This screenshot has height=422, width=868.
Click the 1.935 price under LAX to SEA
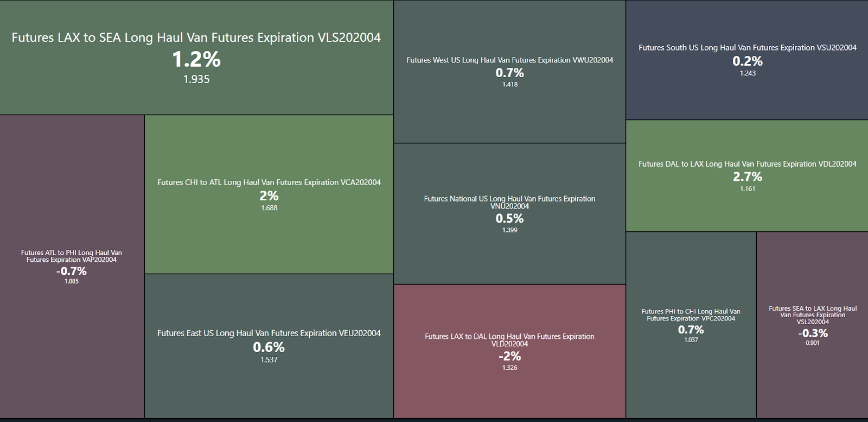[x=196, y=79]
